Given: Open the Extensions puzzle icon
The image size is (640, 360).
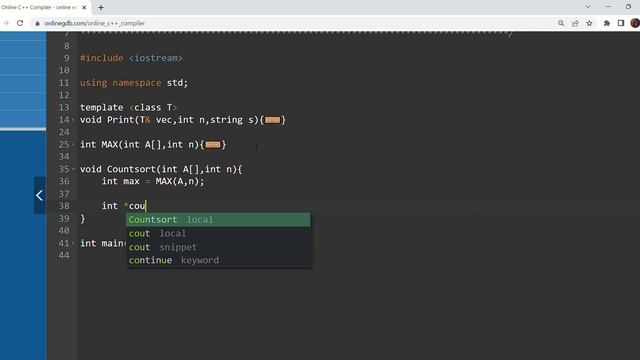Looking at the screenshot, I should click(607, 23).
